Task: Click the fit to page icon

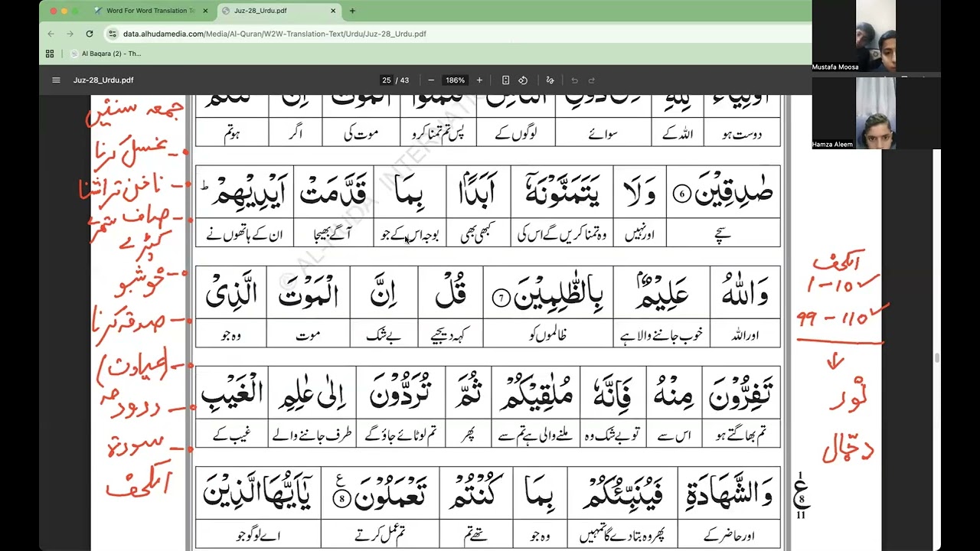Action: [505, 80]
